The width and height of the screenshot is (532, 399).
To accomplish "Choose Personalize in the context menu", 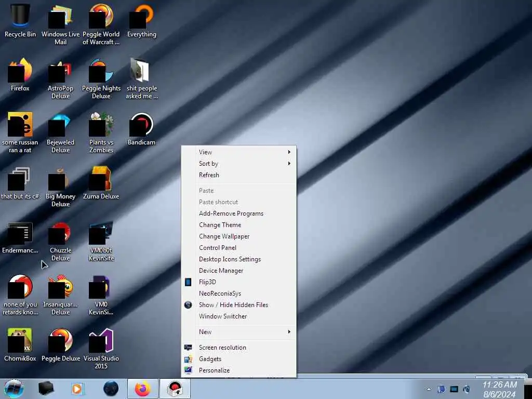I will click(239, 370).
